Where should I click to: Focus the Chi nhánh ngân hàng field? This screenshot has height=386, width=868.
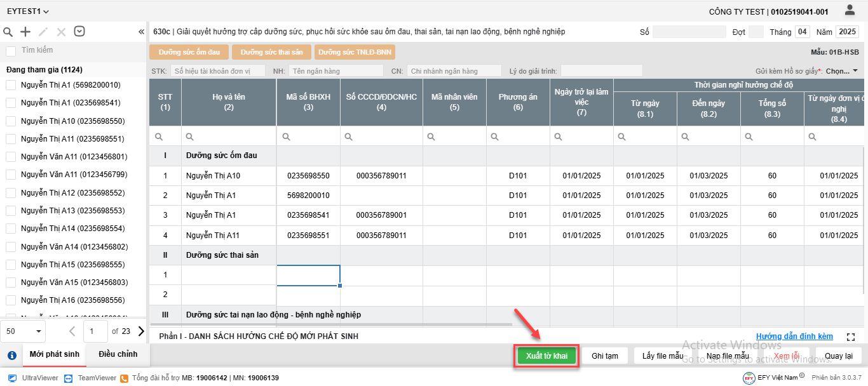454,71
